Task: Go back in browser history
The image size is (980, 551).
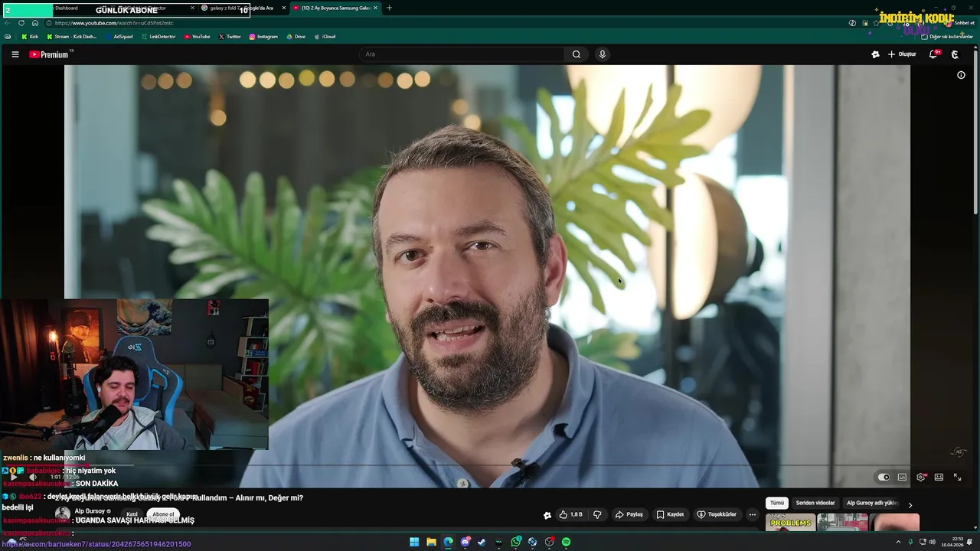Action: point(8,23)
